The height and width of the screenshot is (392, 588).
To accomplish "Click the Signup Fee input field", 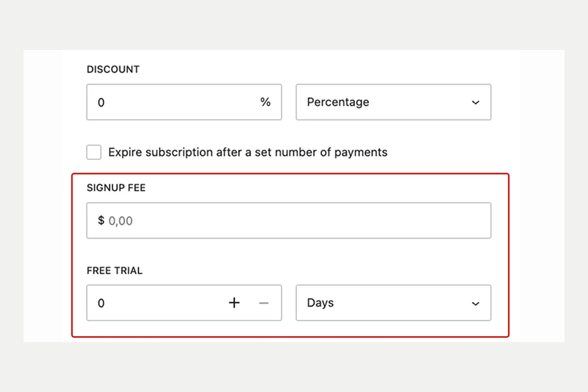I will coord(289,220).
